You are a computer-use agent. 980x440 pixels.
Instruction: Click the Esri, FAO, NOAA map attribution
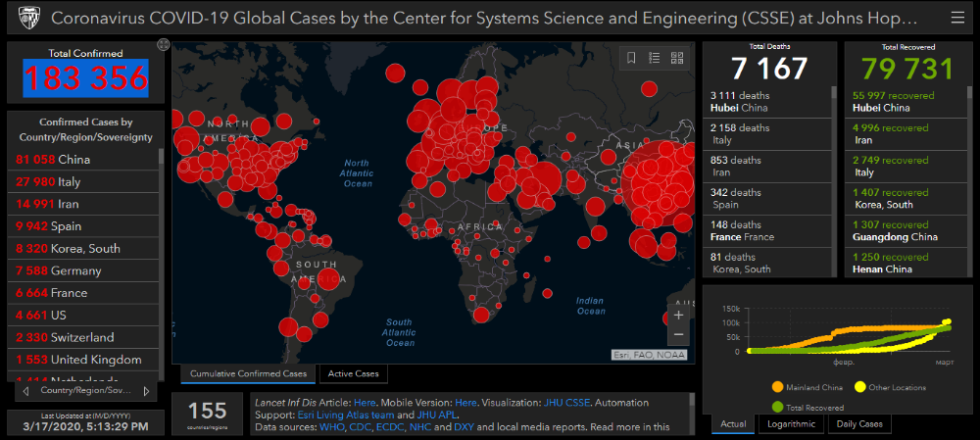pyautogui.click(x=649, y=355)
